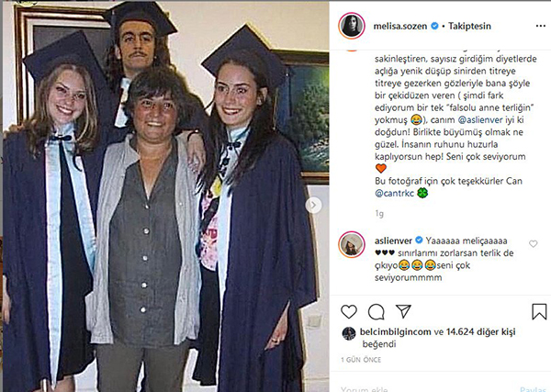Viewport: 551px width, 392px height.
Task: Save post with the bookmark icon
Action: [x=537, y=310]
